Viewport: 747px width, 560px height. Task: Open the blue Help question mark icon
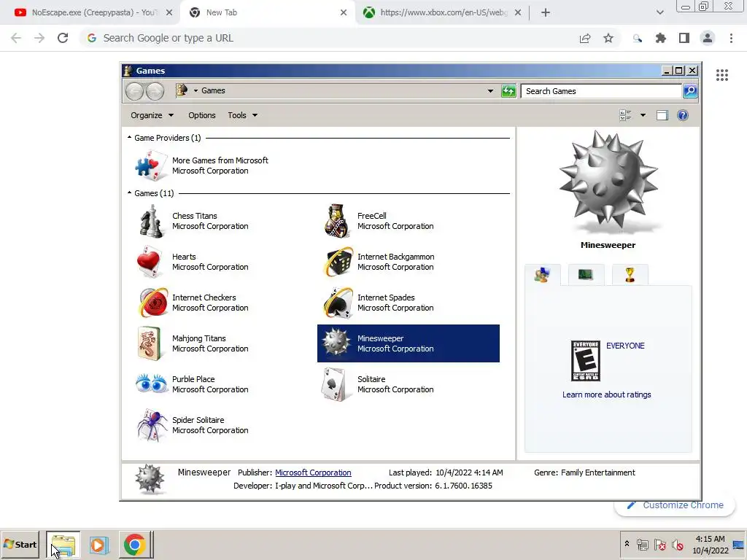pyautogui.click(x=683, y=115)
